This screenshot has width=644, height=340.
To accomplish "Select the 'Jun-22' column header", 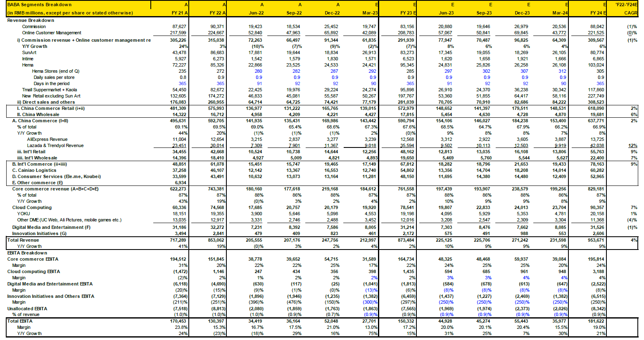I will point(256,13).
